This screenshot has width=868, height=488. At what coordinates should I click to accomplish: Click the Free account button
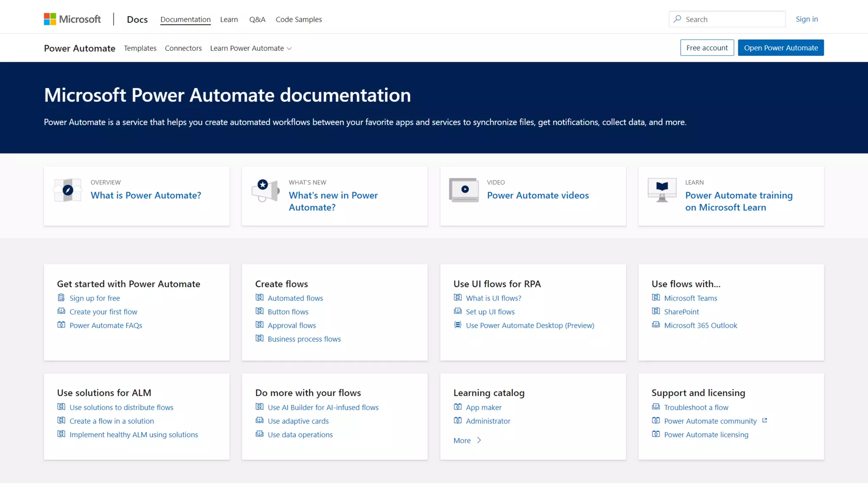click(x=707, y=48)
